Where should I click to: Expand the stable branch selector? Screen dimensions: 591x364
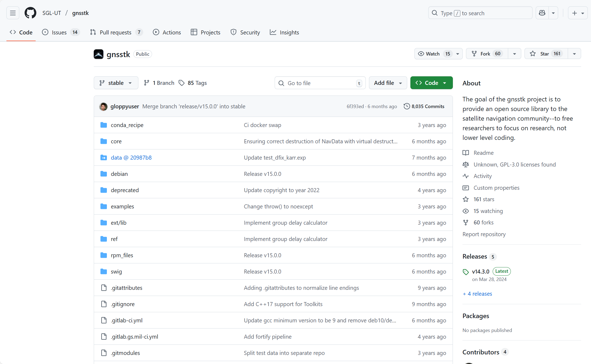(x=116, y=83)
